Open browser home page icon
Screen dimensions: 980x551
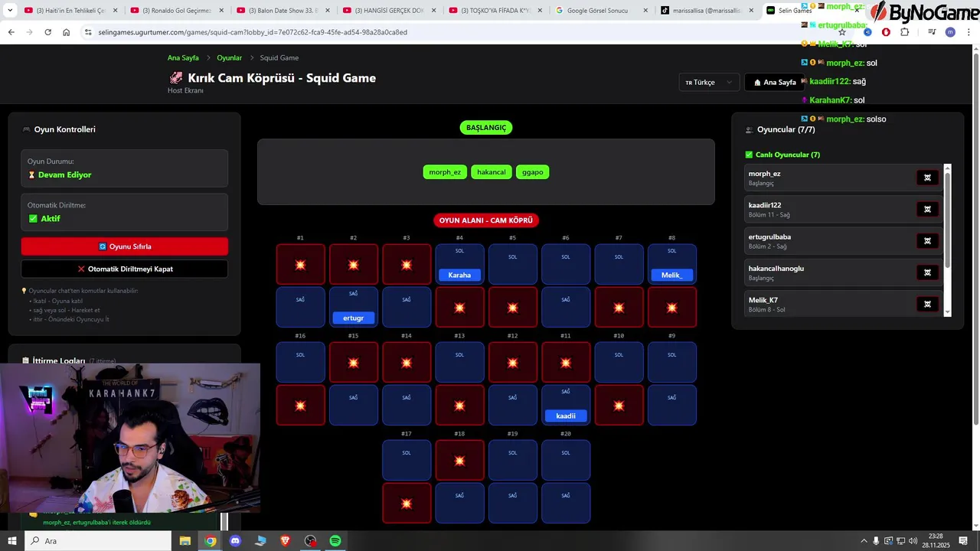66,32
